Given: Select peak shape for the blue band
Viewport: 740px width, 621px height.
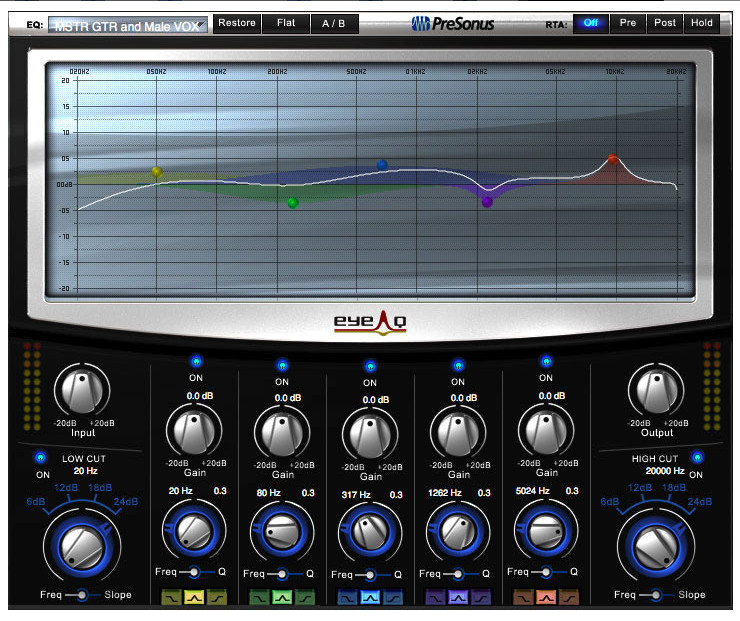Looking at the screenshot, I should pos(370,597).
